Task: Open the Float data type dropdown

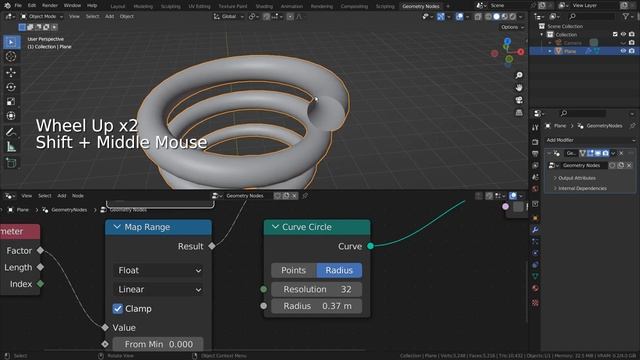Action: pos(158,270)
